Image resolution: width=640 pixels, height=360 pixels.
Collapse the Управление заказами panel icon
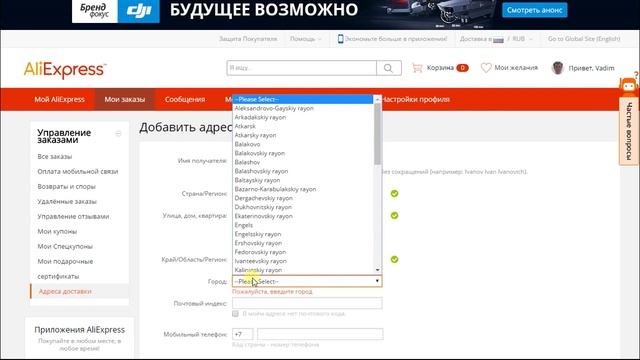[118, 134]
